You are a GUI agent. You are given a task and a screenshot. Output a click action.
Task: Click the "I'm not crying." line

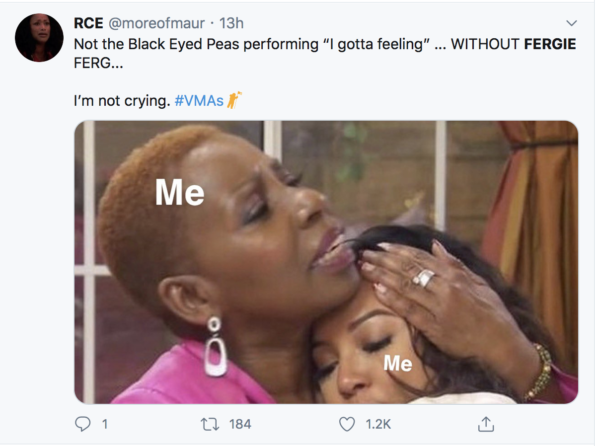[122, 101]
